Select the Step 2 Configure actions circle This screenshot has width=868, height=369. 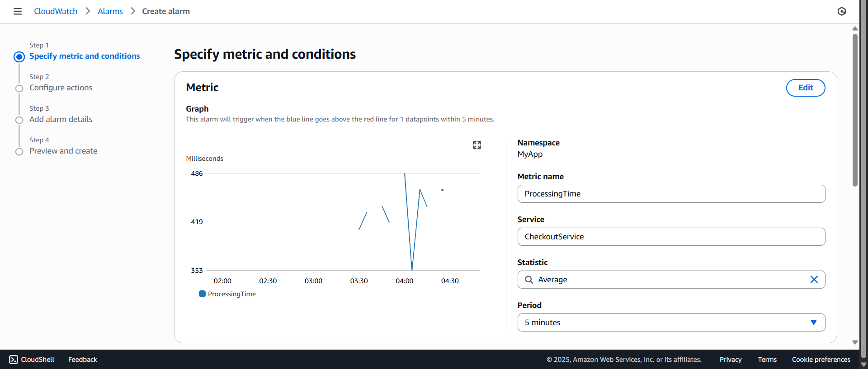(x=19, y=89)
